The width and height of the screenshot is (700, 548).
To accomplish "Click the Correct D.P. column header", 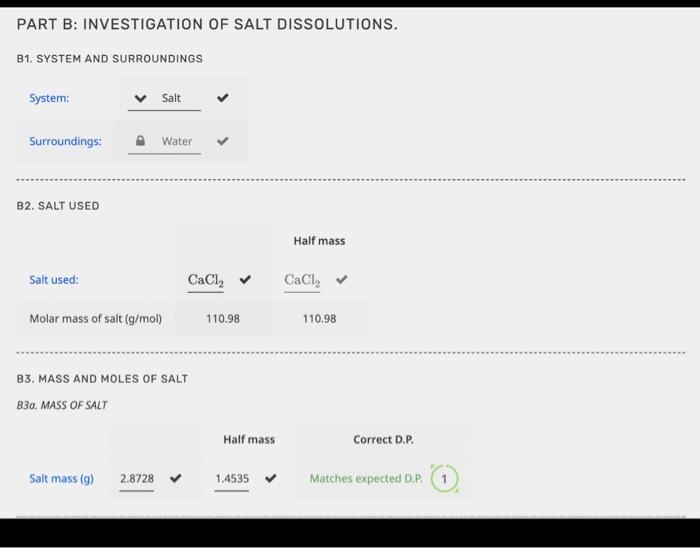I will [x=383, y=440].
